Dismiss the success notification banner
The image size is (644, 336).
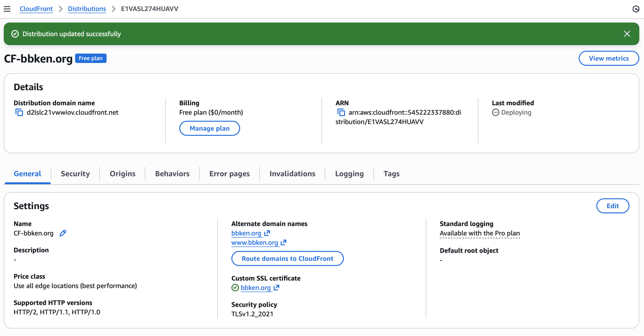(627, 34)
